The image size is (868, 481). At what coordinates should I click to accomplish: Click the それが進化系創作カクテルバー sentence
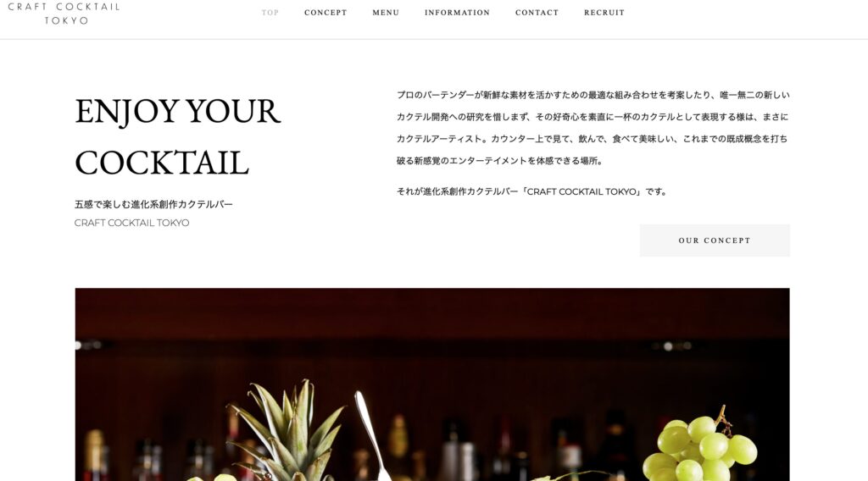click(532, 192)
